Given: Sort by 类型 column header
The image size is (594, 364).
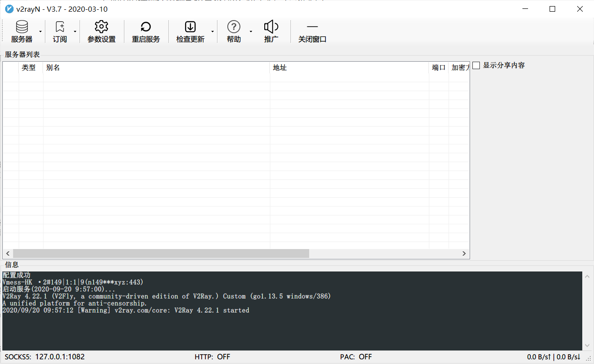Looking at the screenshot, I should click(31, 68).
